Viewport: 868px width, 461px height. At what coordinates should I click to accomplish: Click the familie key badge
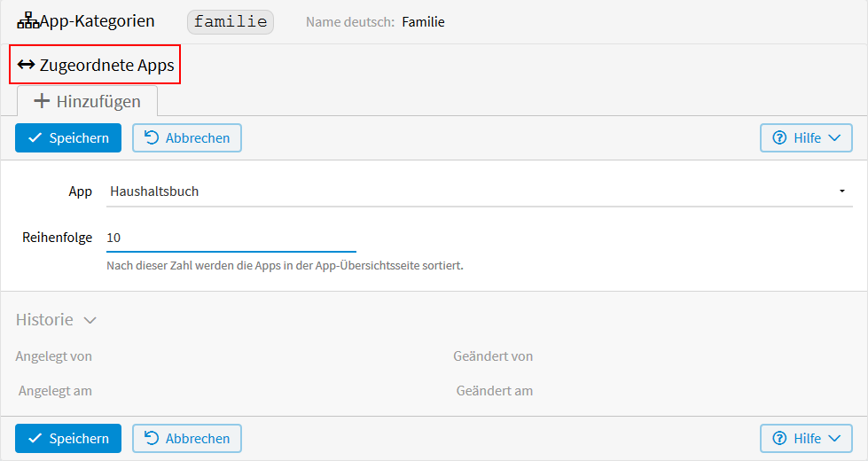[231, 22]
